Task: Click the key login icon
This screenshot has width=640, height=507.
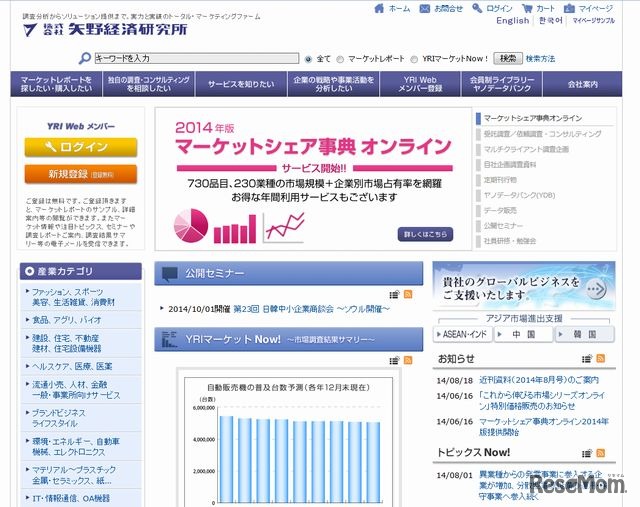Action: [x=477, y=8]
